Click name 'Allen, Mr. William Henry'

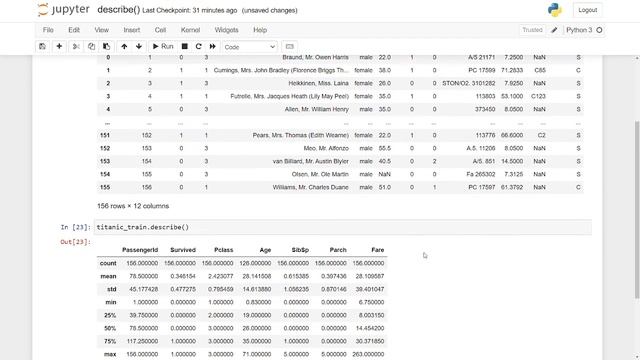click(x=317, y=109)
